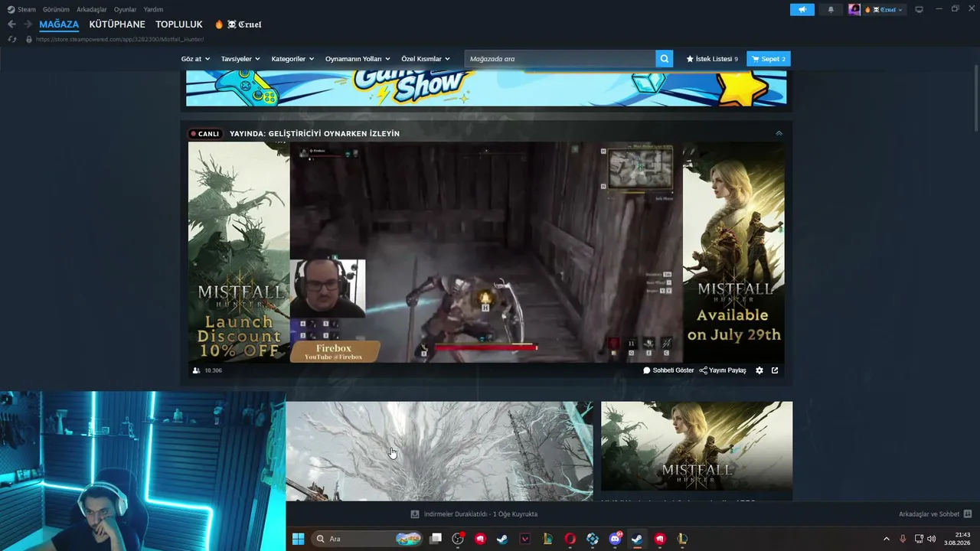Viewport: 980px width, 551px height.
Task: Open the Windows Start menu
Action: (x=298, y=539)
